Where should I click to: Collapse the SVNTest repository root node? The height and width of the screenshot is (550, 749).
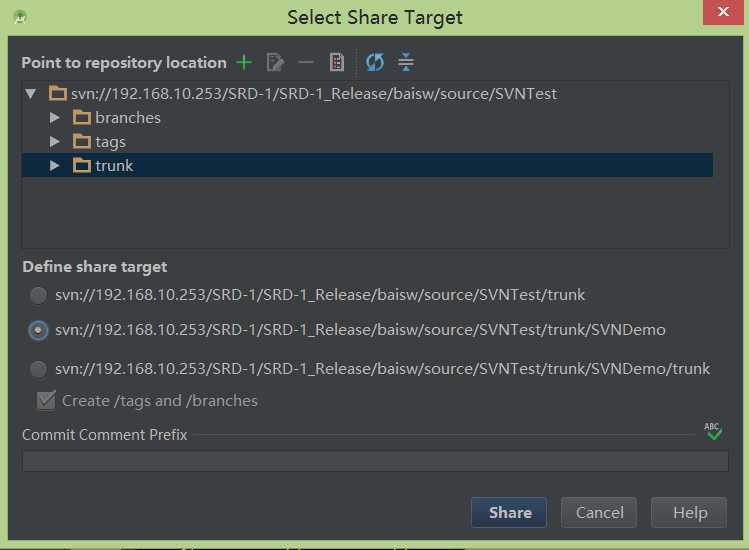click(31, 94)
